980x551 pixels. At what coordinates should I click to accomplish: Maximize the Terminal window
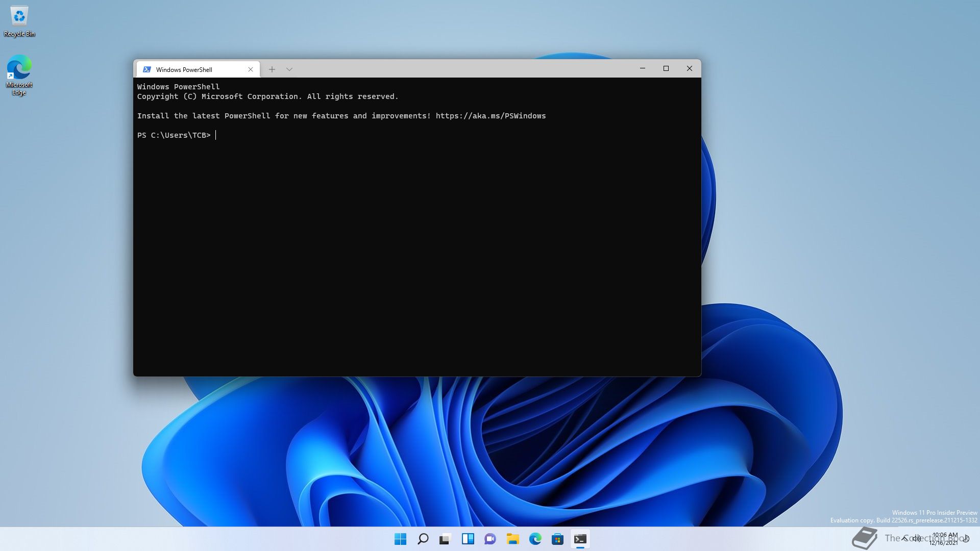[666, 68]
